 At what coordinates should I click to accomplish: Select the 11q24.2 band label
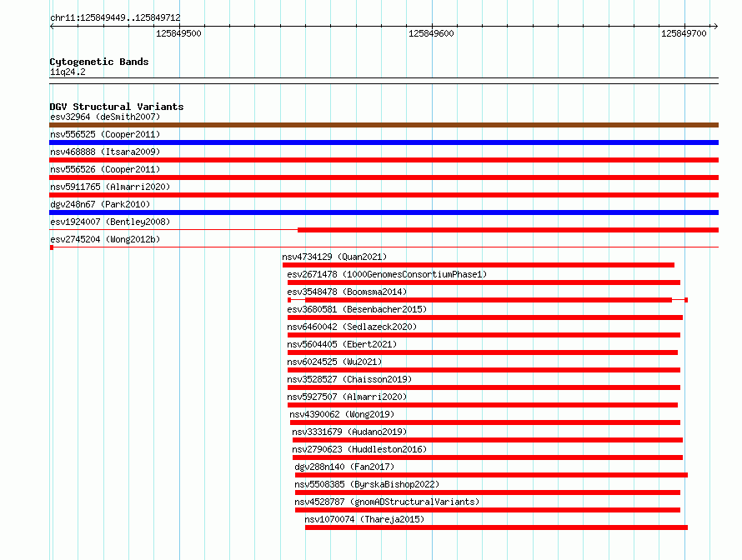[68, 72]
